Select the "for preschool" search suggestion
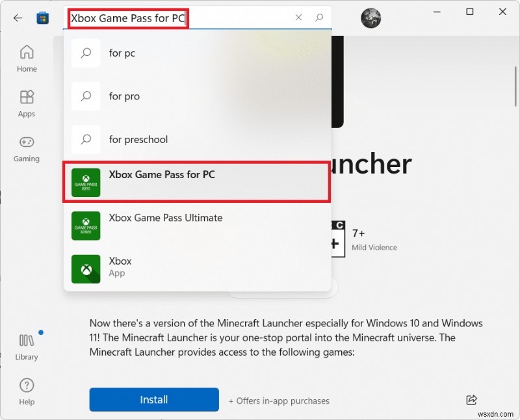520x420 pixels. 198,139
